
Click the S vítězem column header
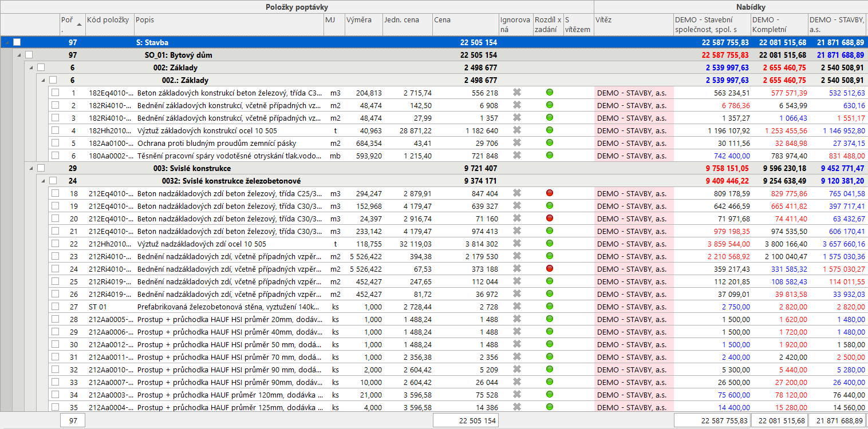click(x=578, y=24)
